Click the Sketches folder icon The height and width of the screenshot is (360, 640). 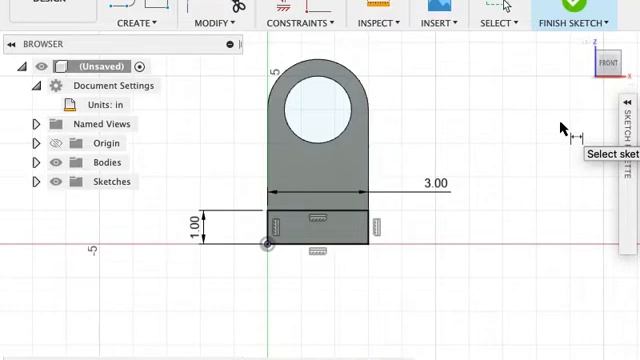click(x=76, y=182)
